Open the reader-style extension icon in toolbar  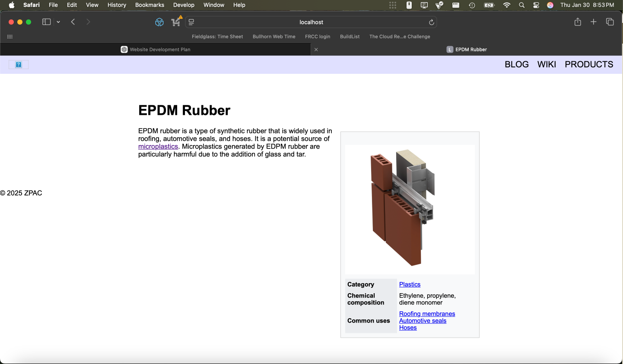click(x=190, y=22)
